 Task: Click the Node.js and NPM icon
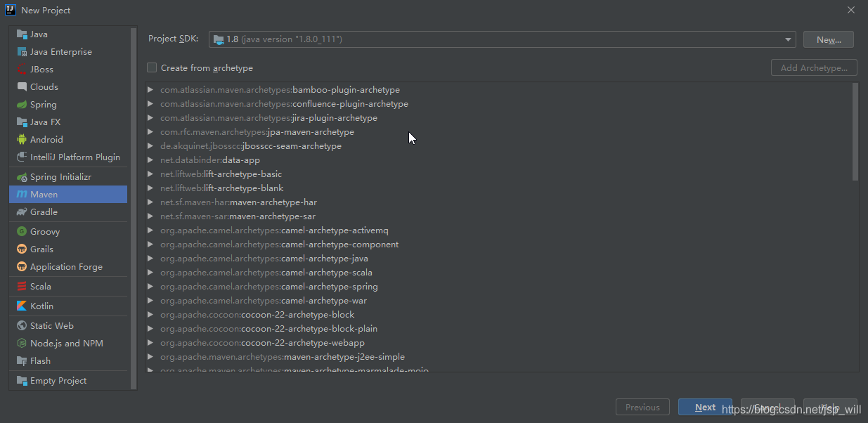[x=22, y=343]
